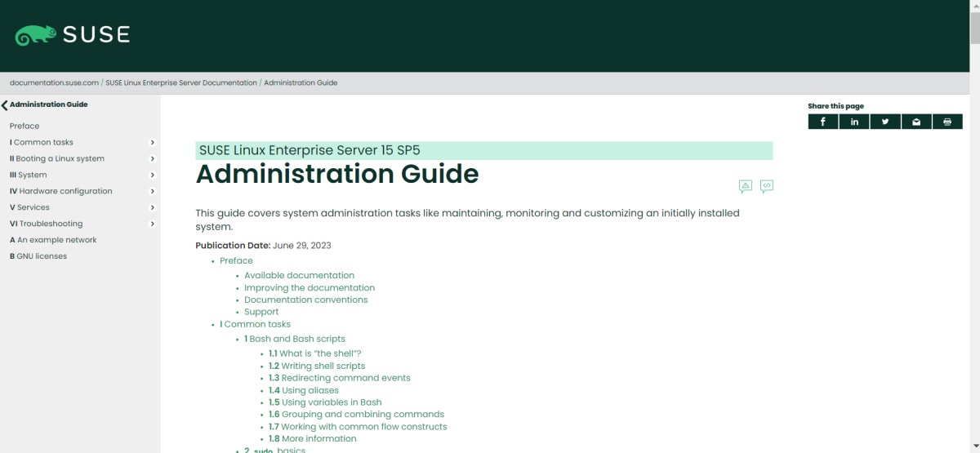The width and height of the screenshot is (980, 453).
Task: Expand the Troubleshooting sidebar chevron
Action: [x=153, y=224]
